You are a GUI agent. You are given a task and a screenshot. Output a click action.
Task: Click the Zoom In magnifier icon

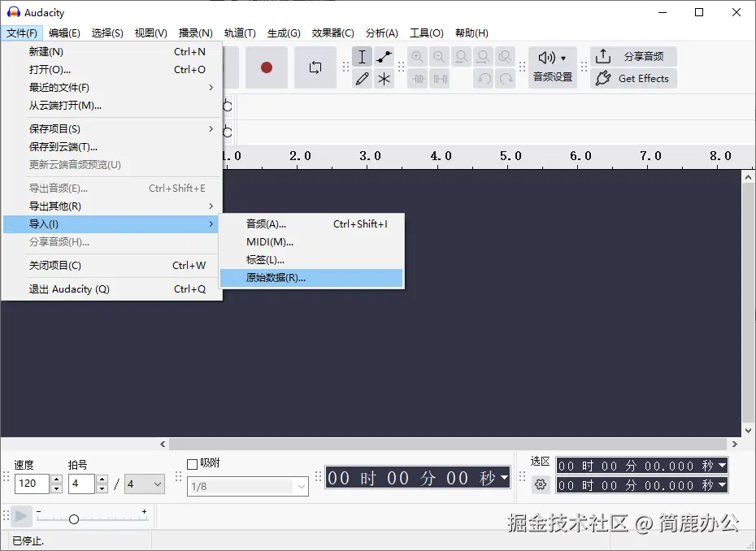point(418,57)
